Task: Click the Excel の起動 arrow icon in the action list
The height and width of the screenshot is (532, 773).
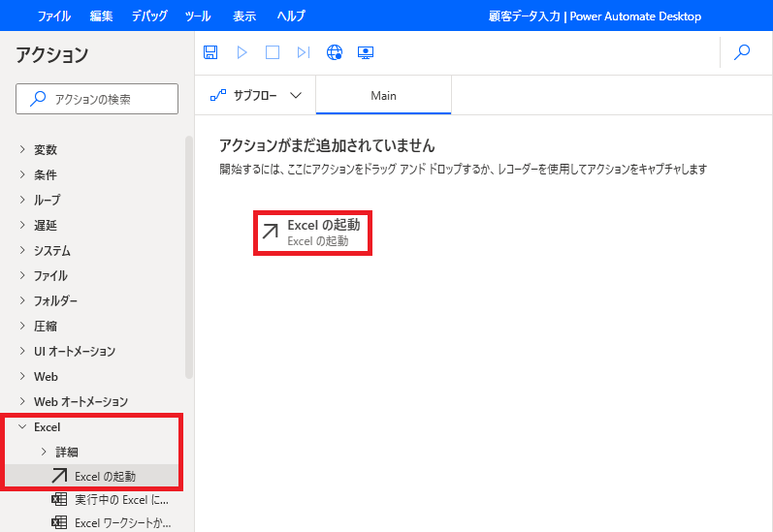Action: click(59, 476)
